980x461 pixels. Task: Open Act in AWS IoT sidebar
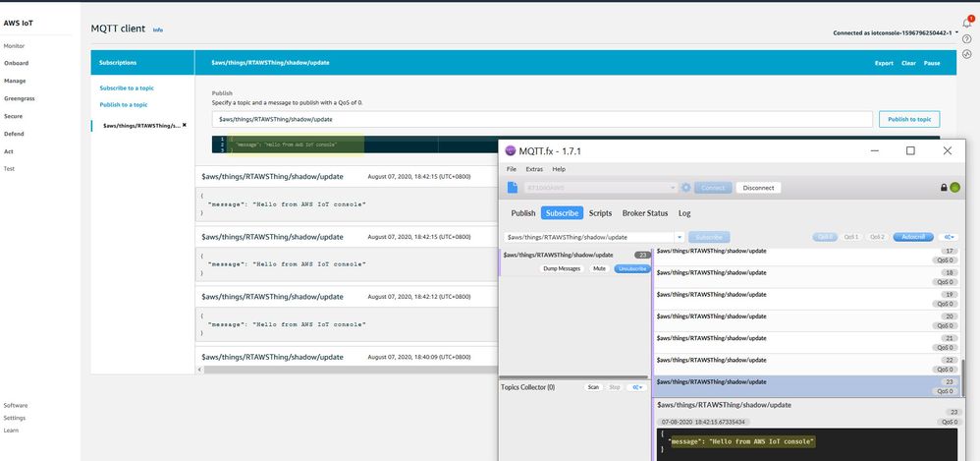coord(8,151)
